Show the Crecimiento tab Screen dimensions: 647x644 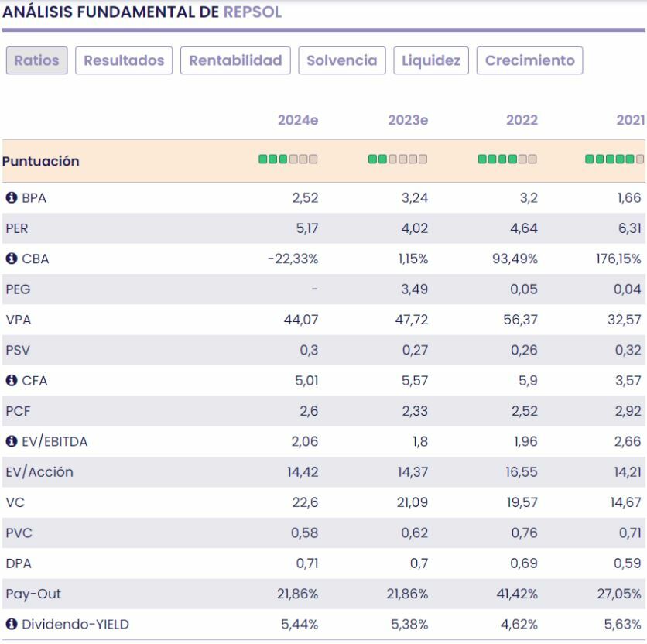click(529, 60)
